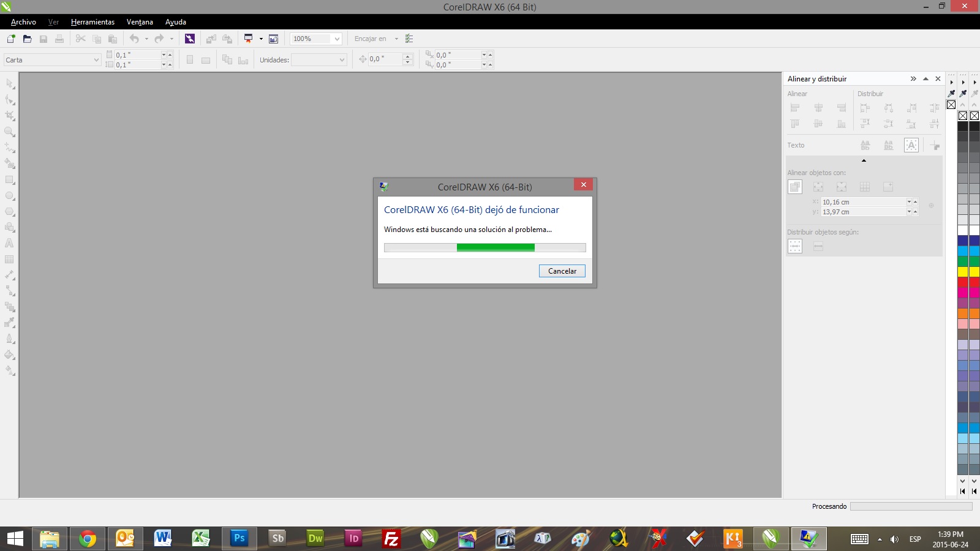Toggle Page edge option under Alinear objetos con
Screen dimensions: 980x551
(818, 187)
